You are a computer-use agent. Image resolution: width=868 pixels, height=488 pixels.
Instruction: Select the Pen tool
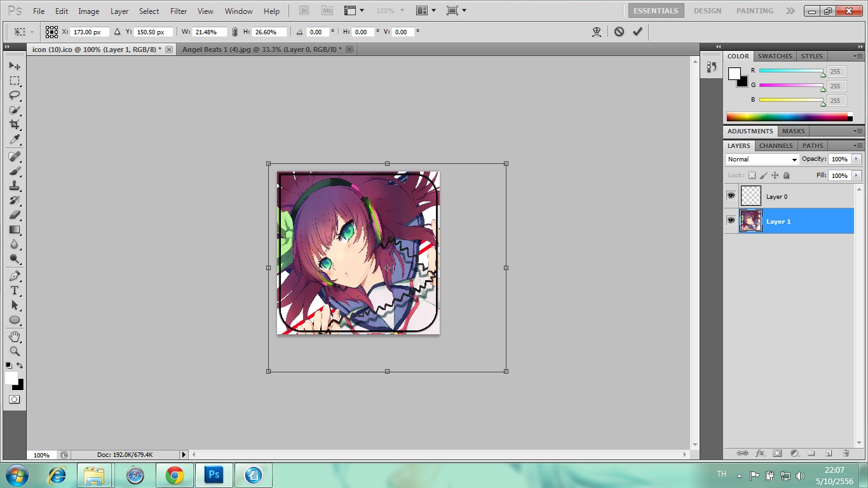(15, 276)
